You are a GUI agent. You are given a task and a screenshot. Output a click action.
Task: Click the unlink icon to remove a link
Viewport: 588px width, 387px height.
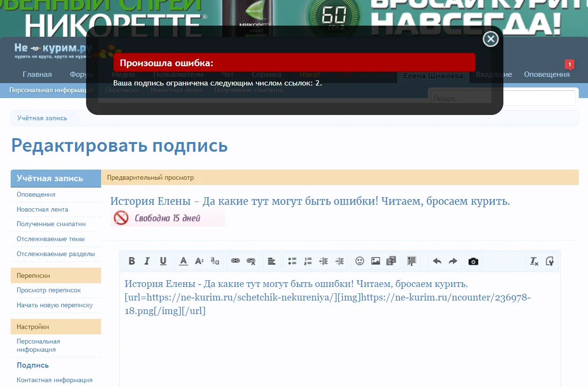point(251,261)
